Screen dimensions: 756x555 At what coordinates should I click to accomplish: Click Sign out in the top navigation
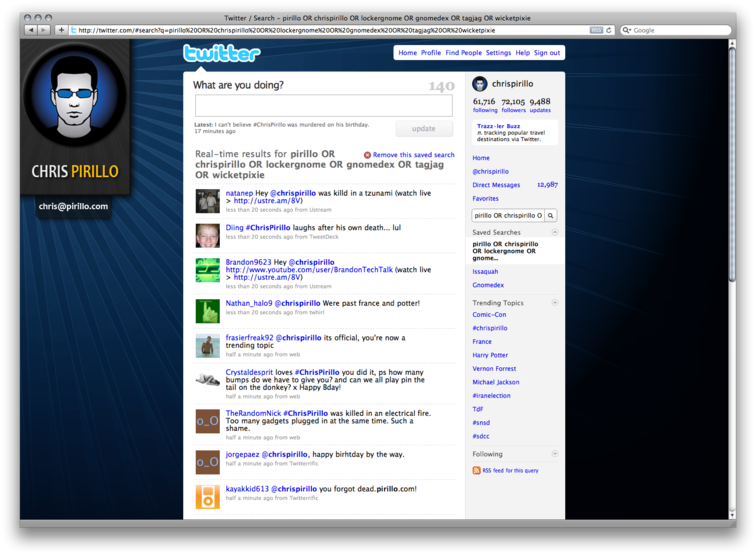pos(547,53)
